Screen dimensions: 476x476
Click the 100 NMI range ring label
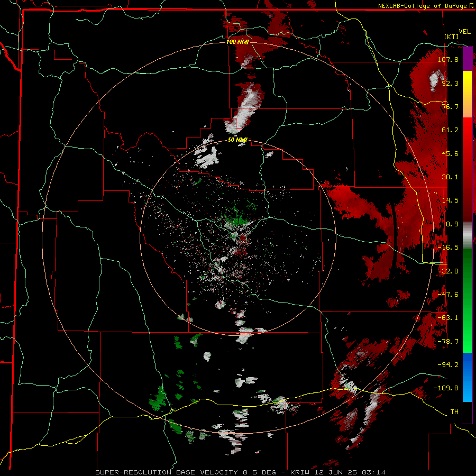coord(237,42)
